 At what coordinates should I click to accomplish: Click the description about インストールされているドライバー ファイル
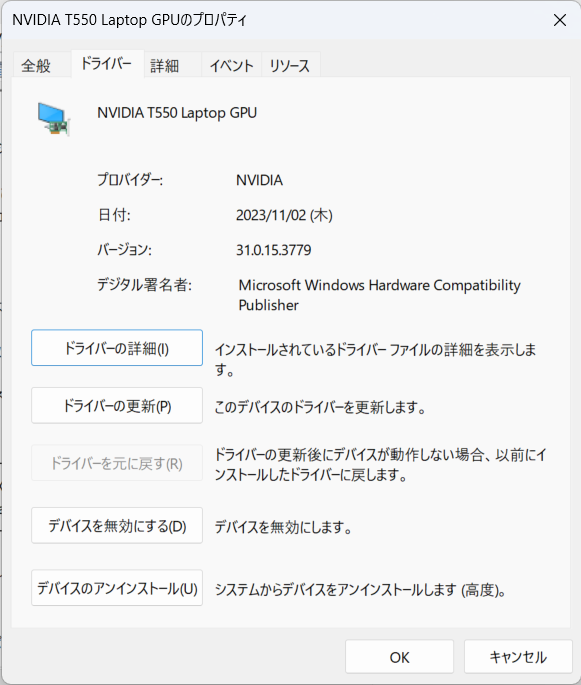point(375,360)
